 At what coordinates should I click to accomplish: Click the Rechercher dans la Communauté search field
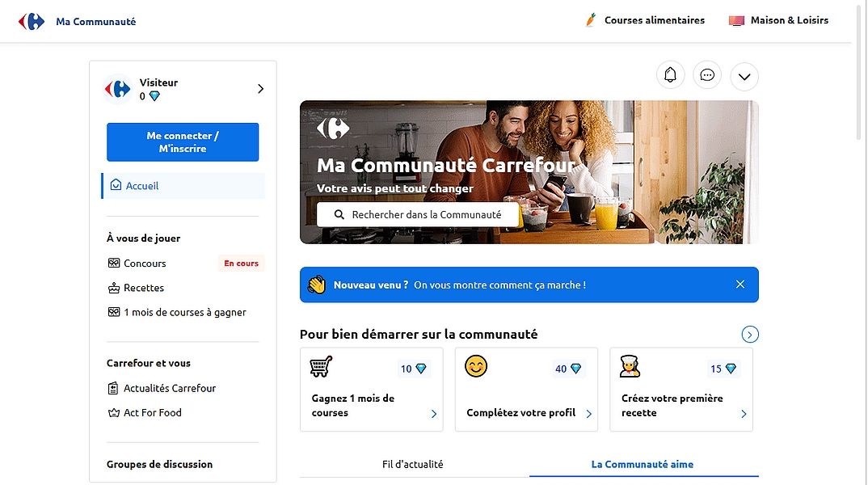417,215
